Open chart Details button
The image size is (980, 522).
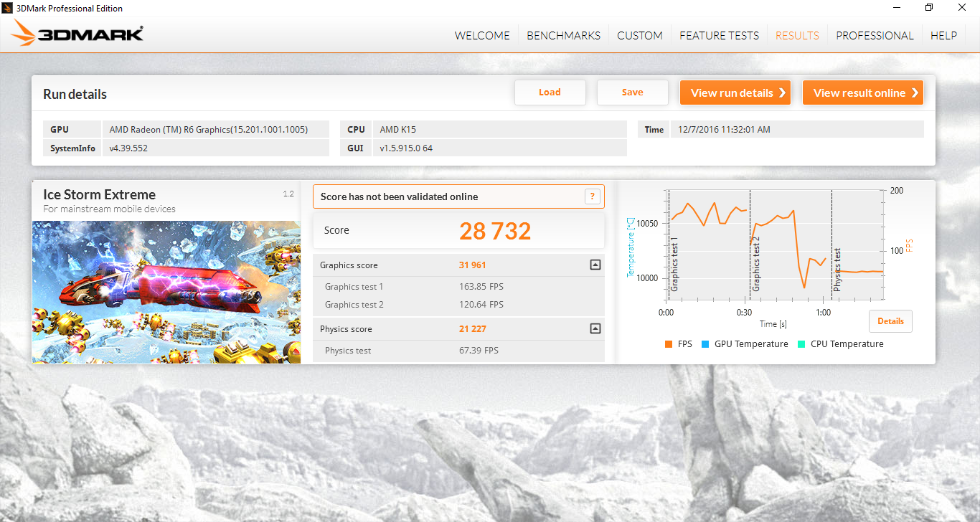pos(890,321)
